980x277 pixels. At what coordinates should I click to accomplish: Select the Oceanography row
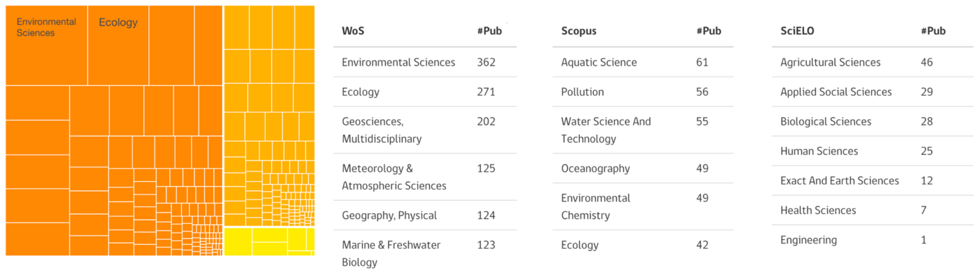click(595, 168)
